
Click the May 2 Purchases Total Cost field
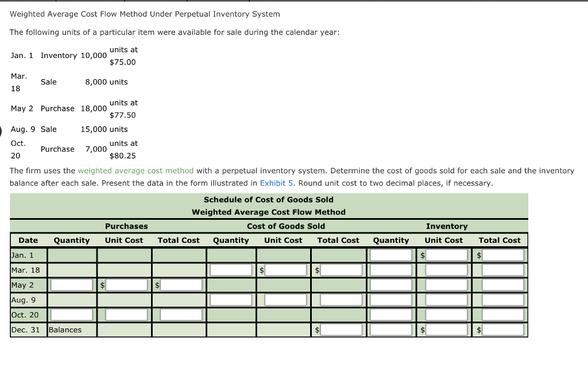(x=181, y=284)
